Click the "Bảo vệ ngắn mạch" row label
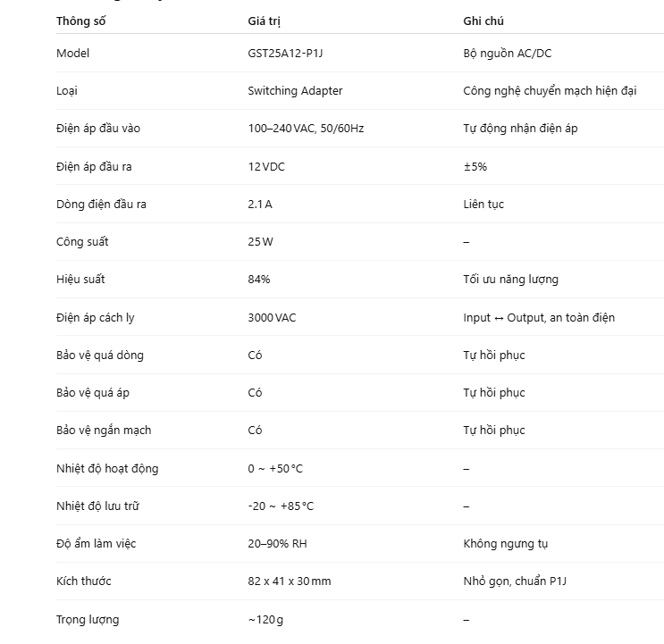The width and height of the screenshot is (664, 644). point(104,431)
